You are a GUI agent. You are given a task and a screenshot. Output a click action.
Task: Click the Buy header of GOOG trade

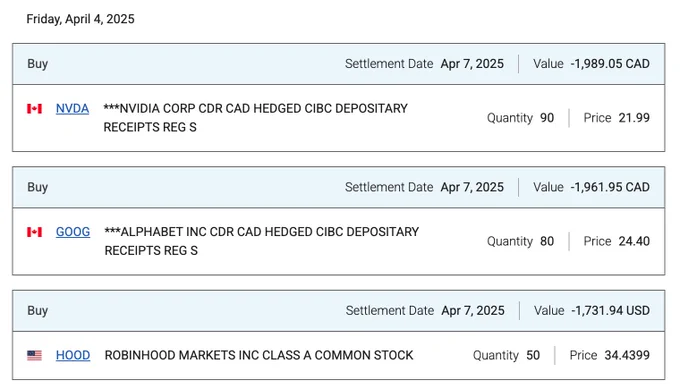tap(38, 187)
